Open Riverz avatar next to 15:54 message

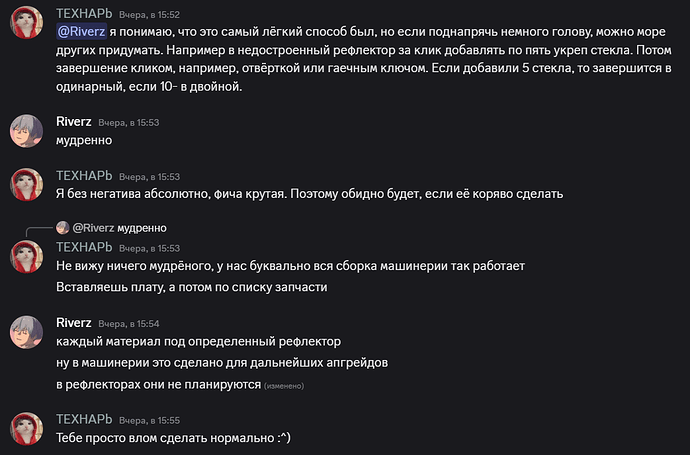[26, 332]
